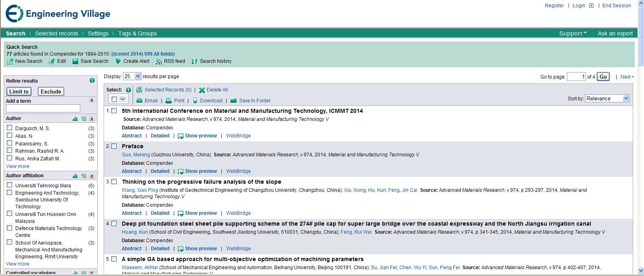Open Abstract link for result 1
Viewport: 644px width, 276px height.
(132, 136)
